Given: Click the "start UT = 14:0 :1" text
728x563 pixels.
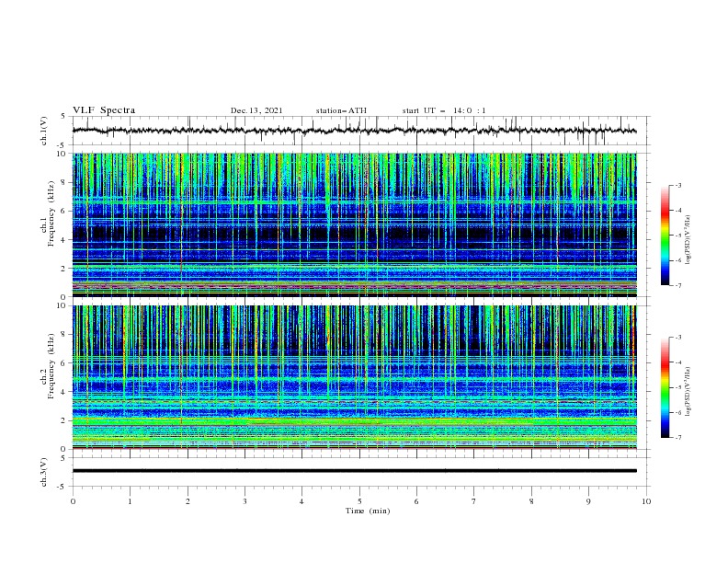Looking at the screenshot, I should click(x=444, y=110).
